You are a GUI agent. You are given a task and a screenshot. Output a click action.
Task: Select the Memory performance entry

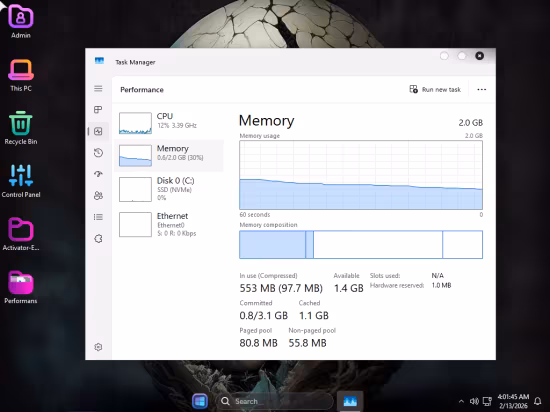(x=169, y=155)
